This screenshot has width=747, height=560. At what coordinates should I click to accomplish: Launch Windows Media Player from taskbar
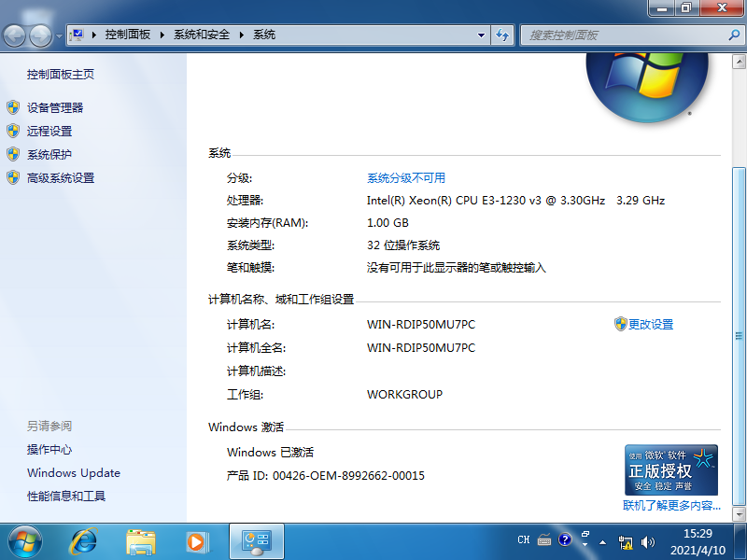point(196,540)
